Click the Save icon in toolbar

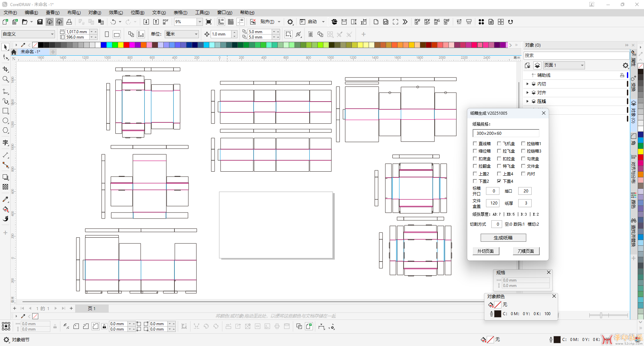[x=40, y=22]
